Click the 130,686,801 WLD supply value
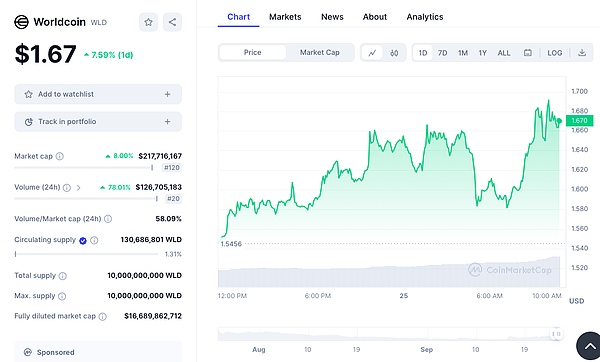Viewport: 600px width, 362px height. pyautogui.click(x=151, y=240)
